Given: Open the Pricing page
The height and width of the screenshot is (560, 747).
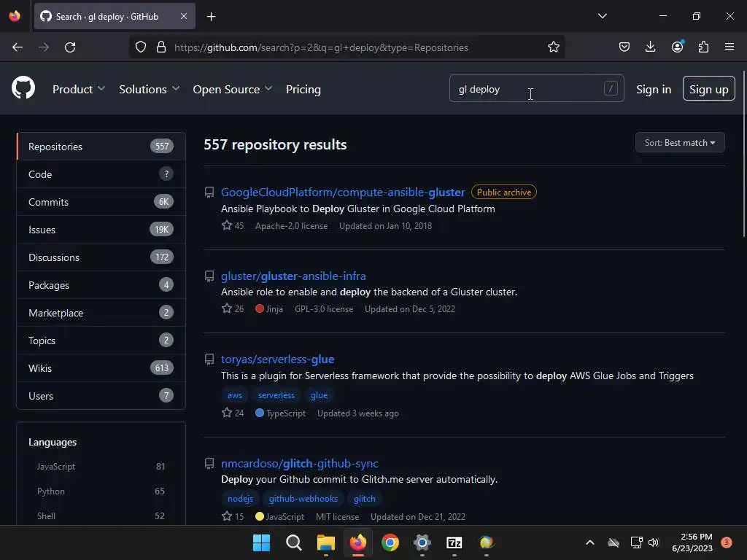Looking at the screenshot, I should 303,89.
